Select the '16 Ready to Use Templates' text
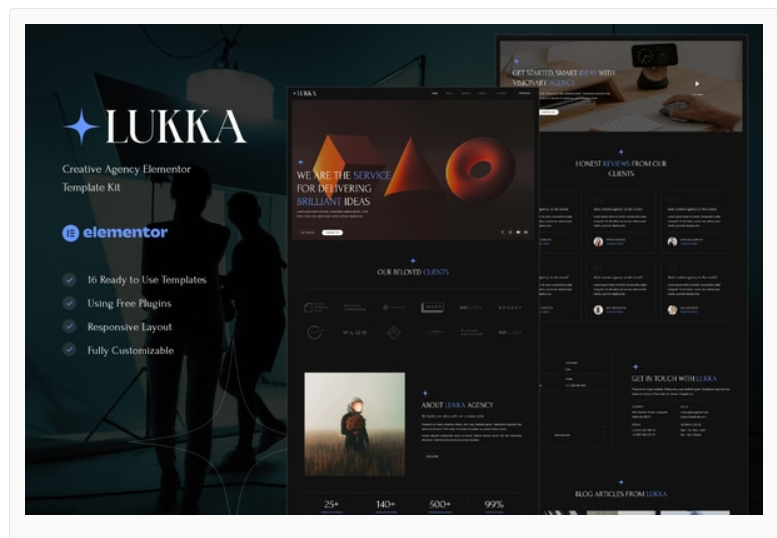The image size is (777, 538). coord(147,280)
